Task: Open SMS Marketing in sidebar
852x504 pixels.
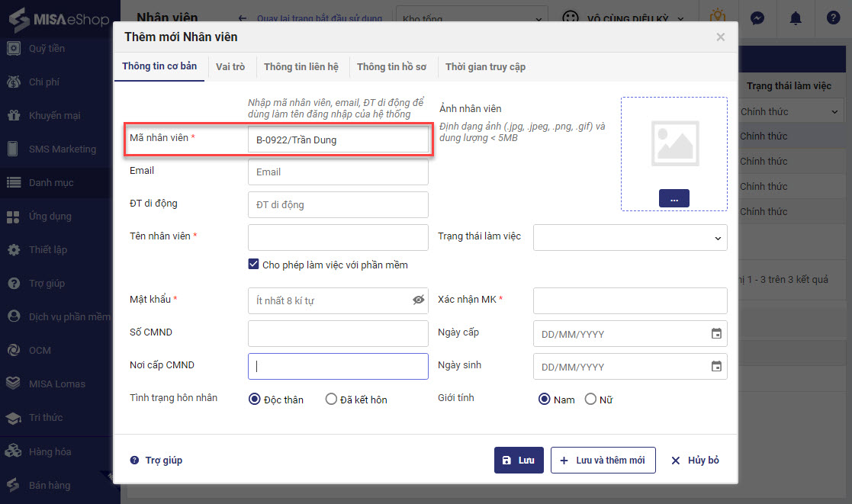Action: [x=62, y=149]
